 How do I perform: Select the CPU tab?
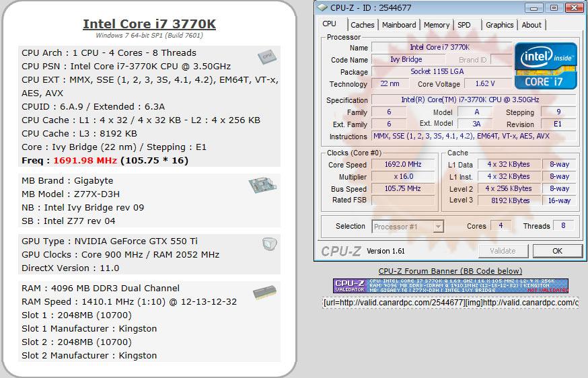329,24
